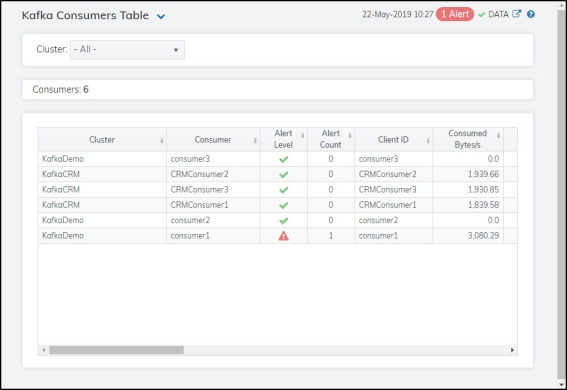Image resolution: width=567 pixels, height=390 pixels.
Task: Open Cluster column menu icon
Action: tap(162, 140)
